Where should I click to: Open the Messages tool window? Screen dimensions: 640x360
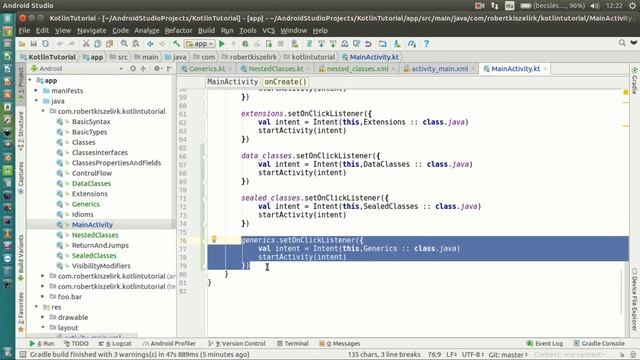point(340,344)
